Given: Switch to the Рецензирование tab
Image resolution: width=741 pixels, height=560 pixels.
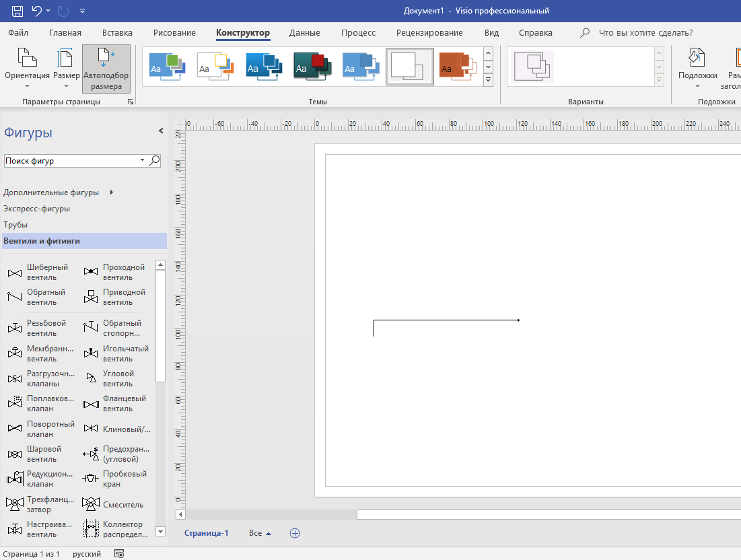Looking at the screenshot, I should click(429, 32).
